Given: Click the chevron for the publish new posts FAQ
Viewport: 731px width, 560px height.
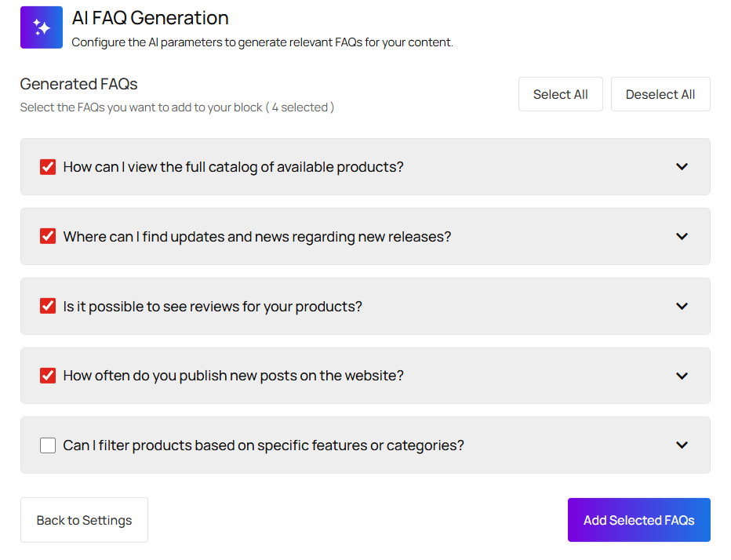Looking at the screenshot, I should (x=682, y=376).
